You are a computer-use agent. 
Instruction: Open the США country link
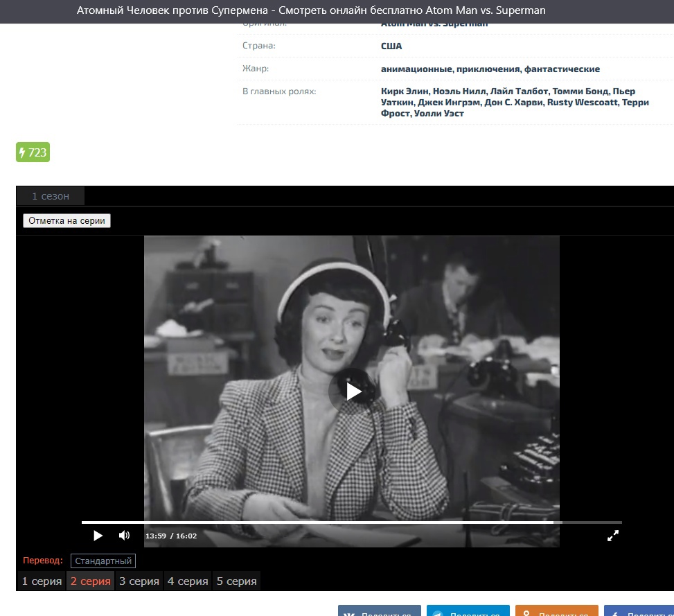391,46
